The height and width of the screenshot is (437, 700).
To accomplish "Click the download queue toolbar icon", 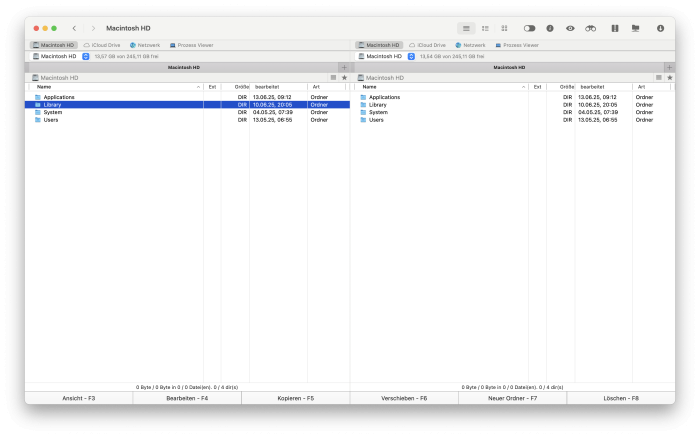I will tap(660, 29).
